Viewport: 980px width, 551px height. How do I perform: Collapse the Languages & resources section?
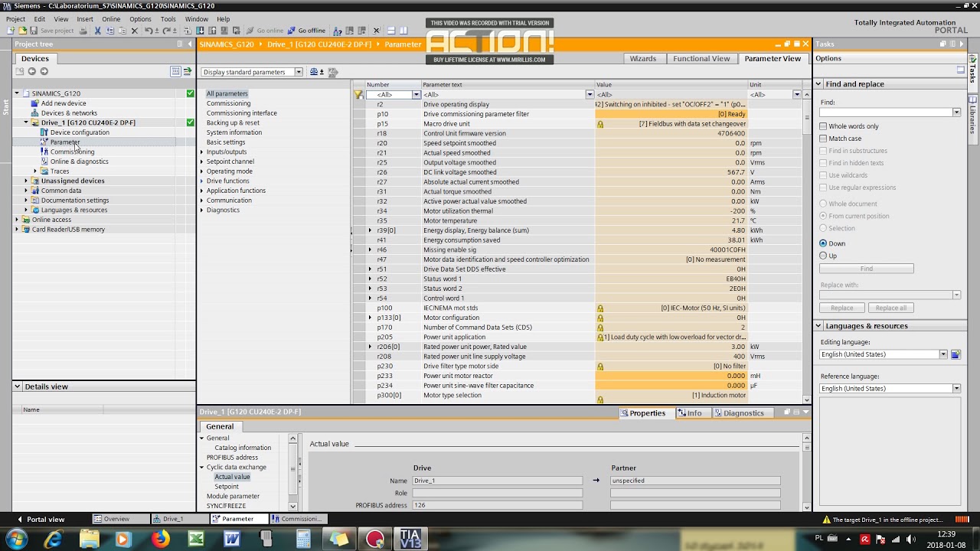pyautogui.click(x=818, y=326)
